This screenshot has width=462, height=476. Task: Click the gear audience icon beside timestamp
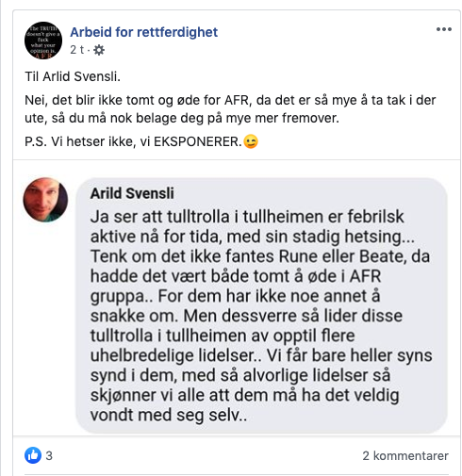(x=99, y=50)
